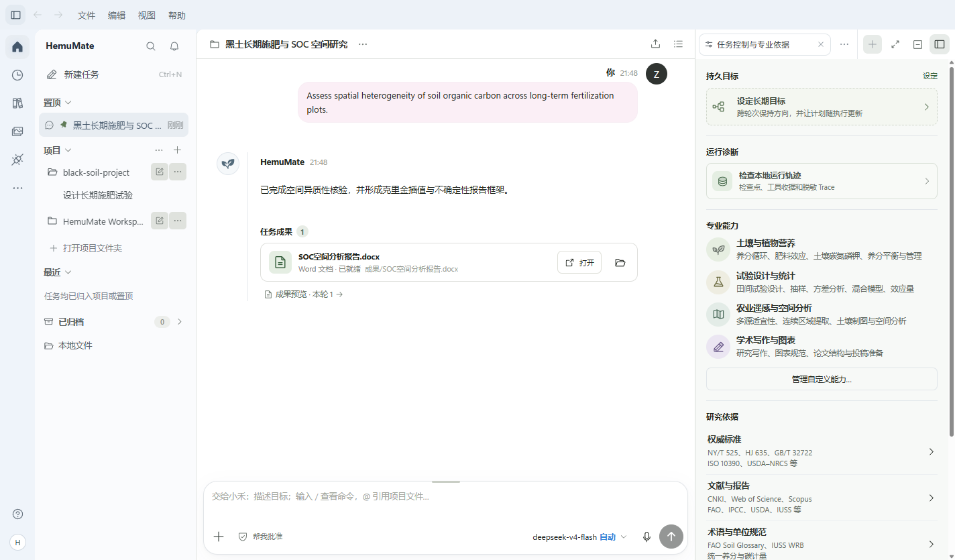Edit the black-soil-project entry

[x=160, y=172]
